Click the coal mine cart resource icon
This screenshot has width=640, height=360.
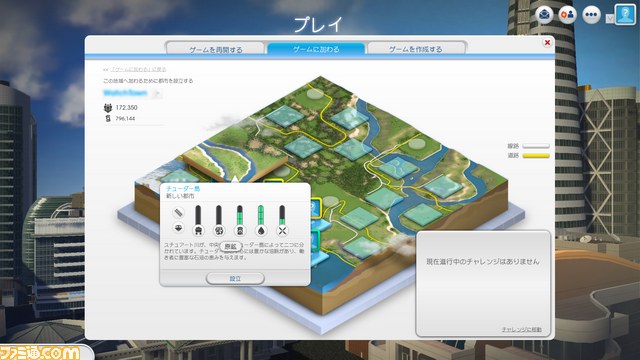(198, 231)
